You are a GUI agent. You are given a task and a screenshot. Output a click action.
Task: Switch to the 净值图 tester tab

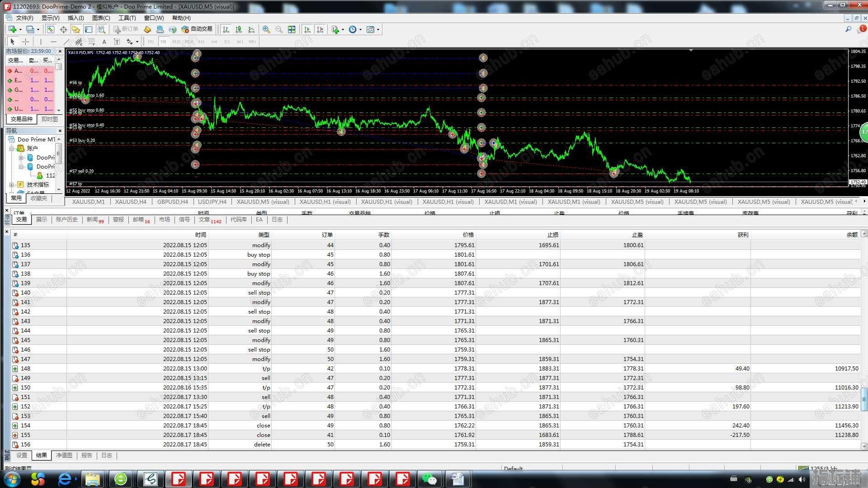(x=64, y=455)
